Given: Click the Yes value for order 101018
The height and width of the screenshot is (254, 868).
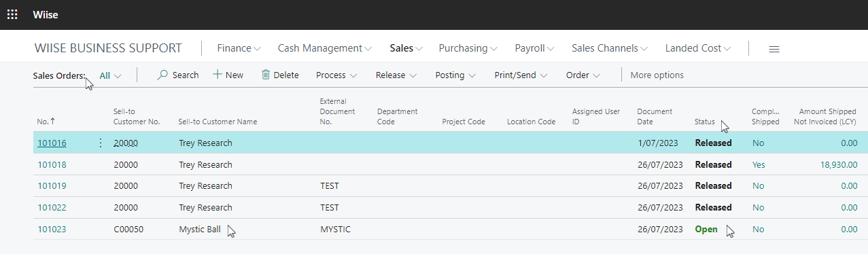Looking at the screenshot, I should (759, 164).
